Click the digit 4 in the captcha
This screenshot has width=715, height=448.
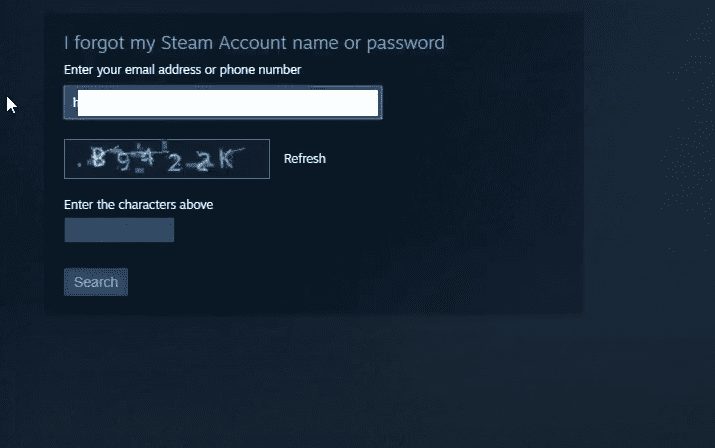[x=147, y=155]
